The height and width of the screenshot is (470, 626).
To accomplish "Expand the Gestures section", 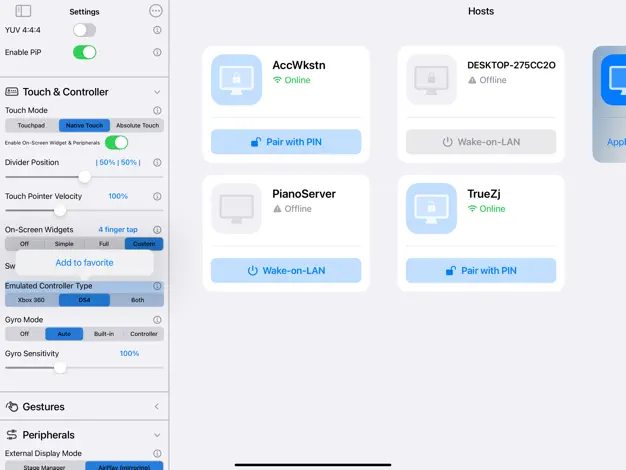I will 157,407.
